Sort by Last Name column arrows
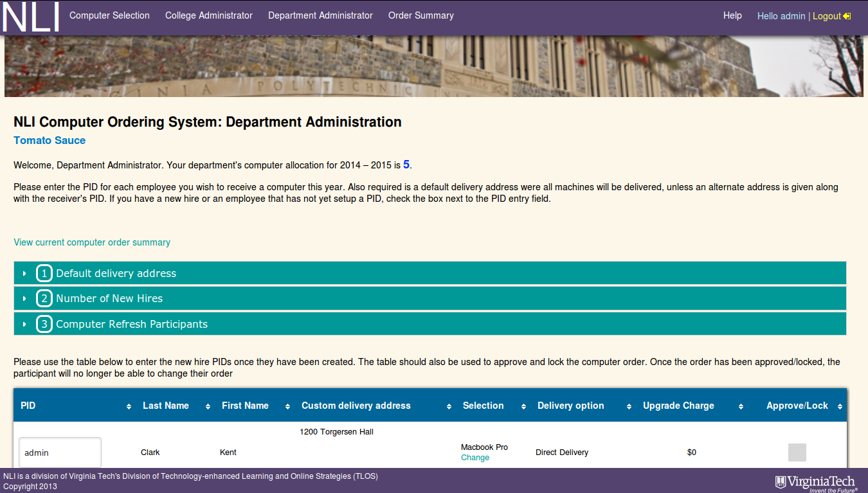The height and width of the screenshot is (493, 868). coord(208,406)
